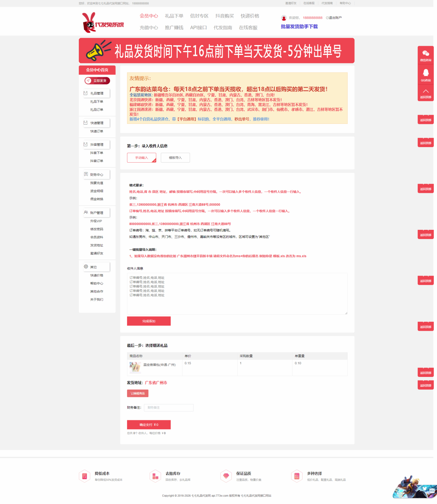Screen dimensions: 437x504
Task: Click the 财务备注 input field
Action: 169,408
